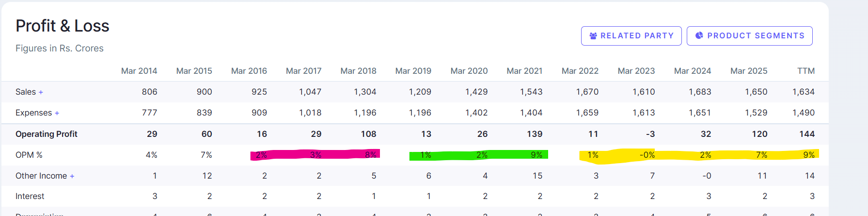
Task: Click the green highlighted OPM 9% cell
Action: [x=536, y=155]
